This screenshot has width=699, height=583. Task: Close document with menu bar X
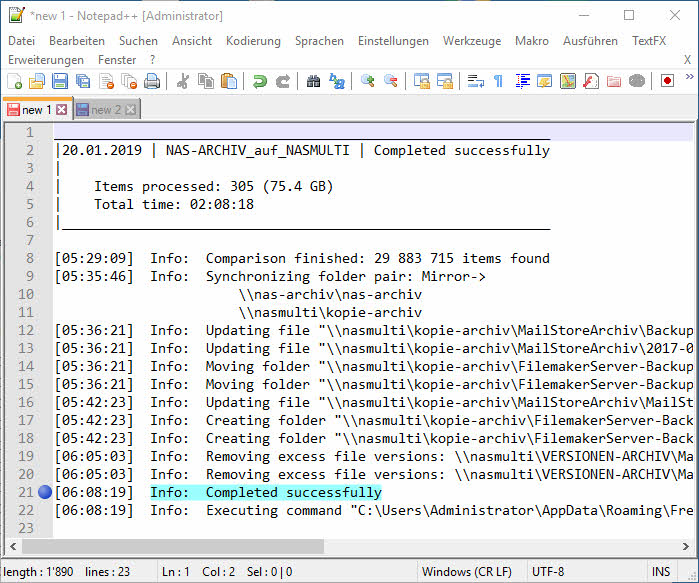pos(687,60)
